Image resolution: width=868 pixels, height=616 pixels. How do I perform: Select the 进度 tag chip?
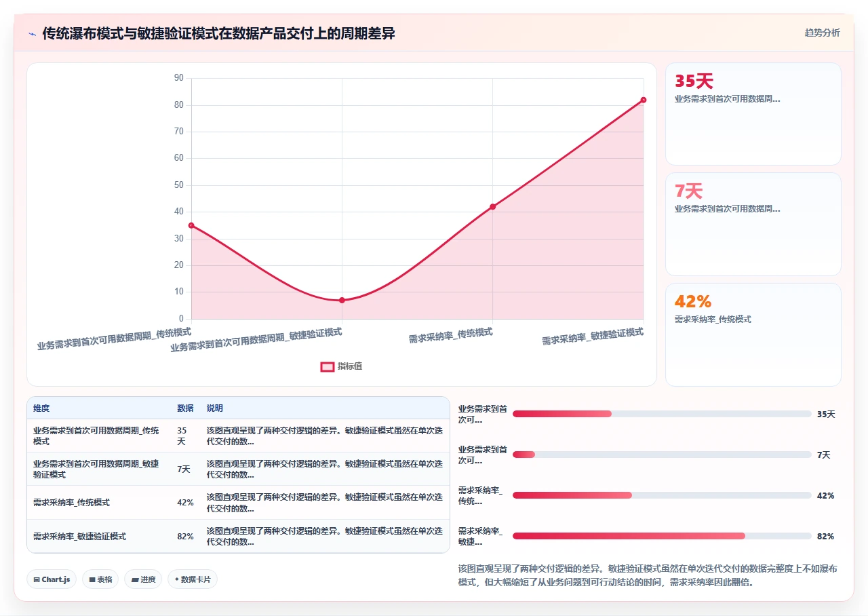tap(143, 579)
